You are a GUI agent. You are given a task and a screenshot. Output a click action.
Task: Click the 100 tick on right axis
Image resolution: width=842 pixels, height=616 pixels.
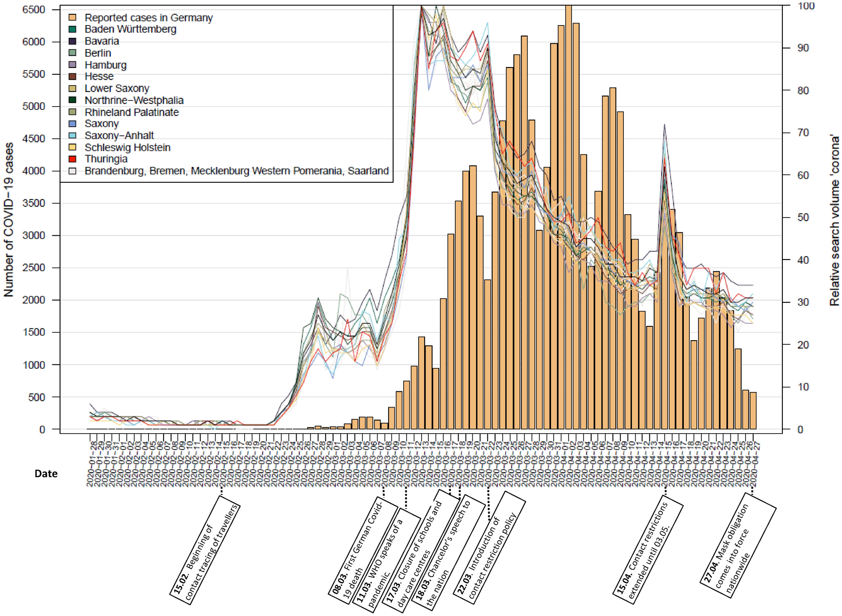[806, 6]
